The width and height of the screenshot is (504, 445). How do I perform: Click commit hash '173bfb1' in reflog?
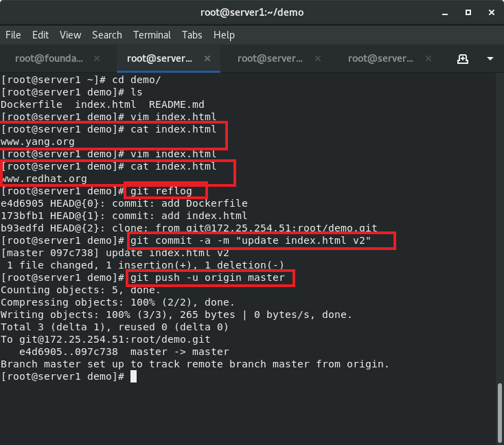click(22, 216)
